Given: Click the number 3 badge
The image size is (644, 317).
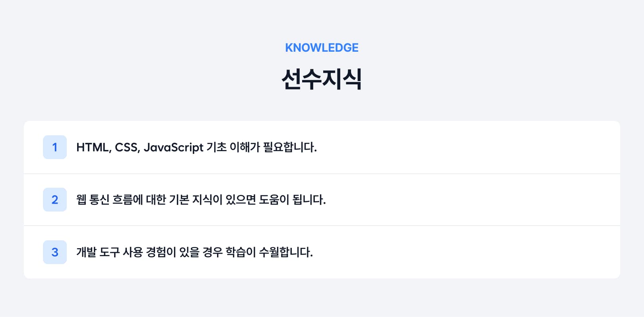Looking at the screenshot, I should (x=55, y=252).
